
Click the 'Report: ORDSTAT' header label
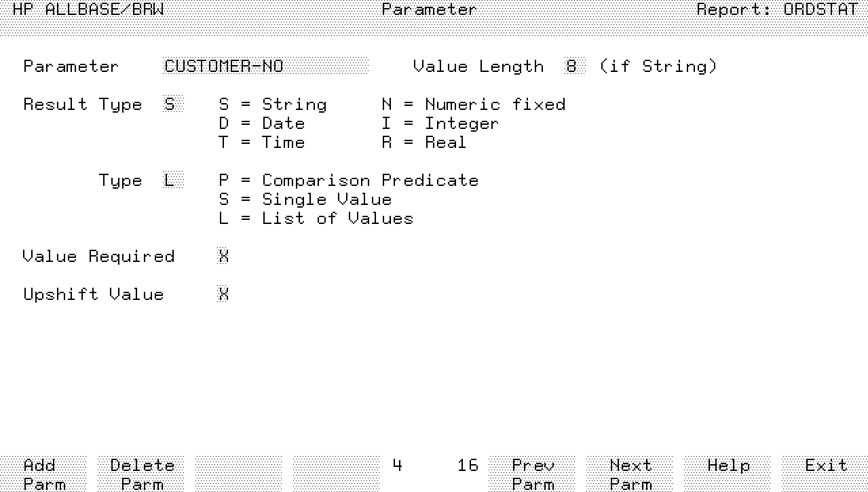pos(777,10)
